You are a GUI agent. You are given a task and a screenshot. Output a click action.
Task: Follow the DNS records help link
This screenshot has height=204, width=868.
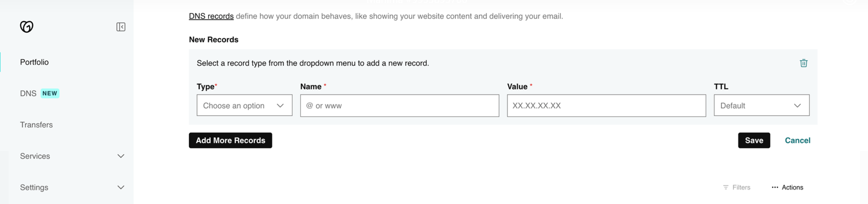(x=211, y=16)
